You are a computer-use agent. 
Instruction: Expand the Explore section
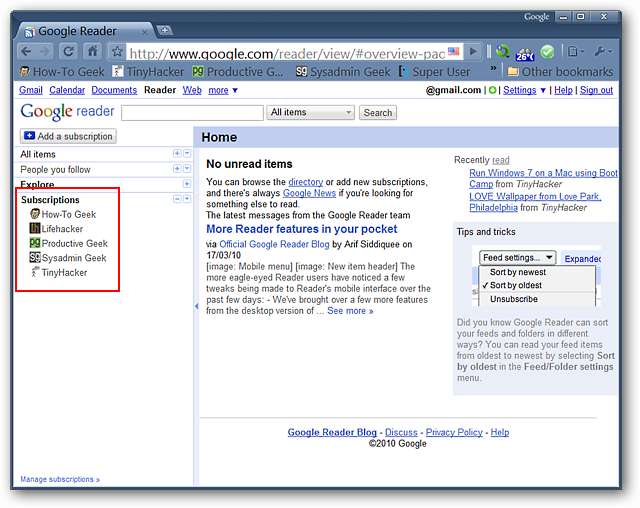click(x=187, y=184)
